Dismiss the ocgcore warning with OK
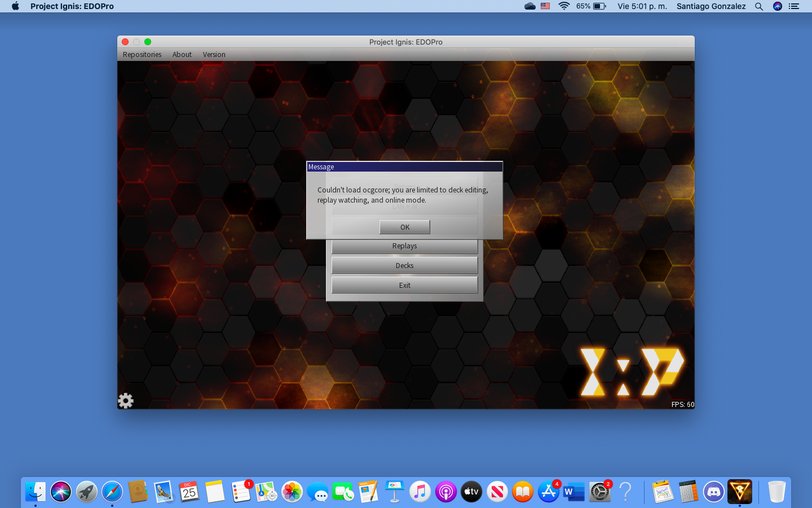Screen dimensions: 812x508 point(404,227)
